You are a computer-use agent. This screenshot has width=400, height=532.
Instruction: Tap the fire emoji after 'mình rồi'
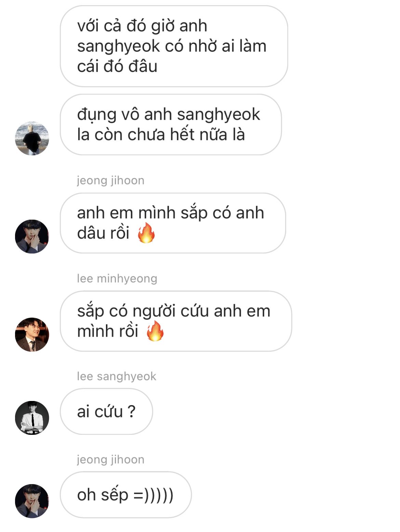(x=155, y=331)
